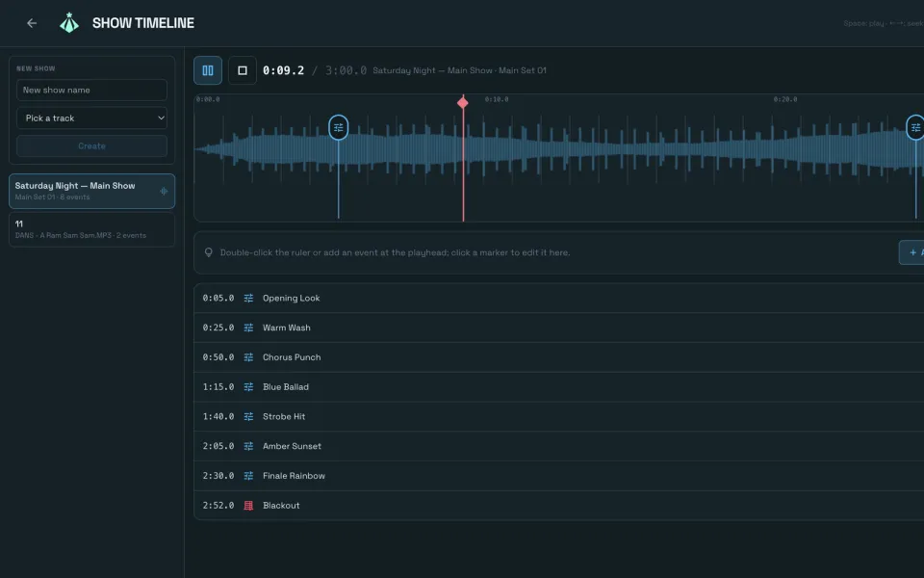Select the Opening Look event row
This screenshot has height=578, width=924.
tap(558, 299)
